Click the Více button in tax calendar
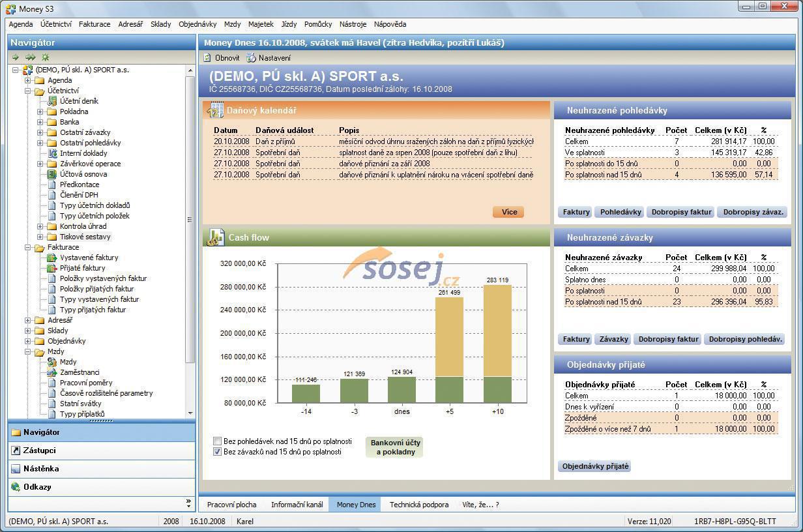The image size is (803, 532). [x=509, y=212]
